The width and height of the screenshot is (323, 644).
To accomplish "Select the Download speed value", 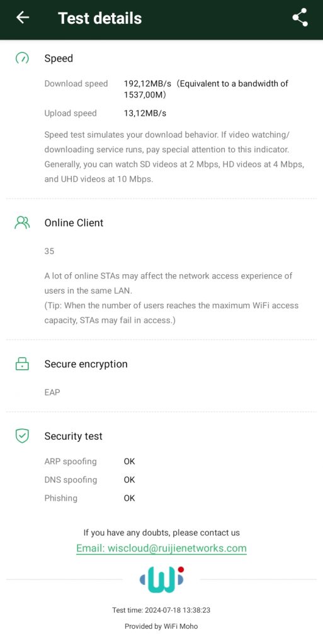I will (x=206, y=89).
